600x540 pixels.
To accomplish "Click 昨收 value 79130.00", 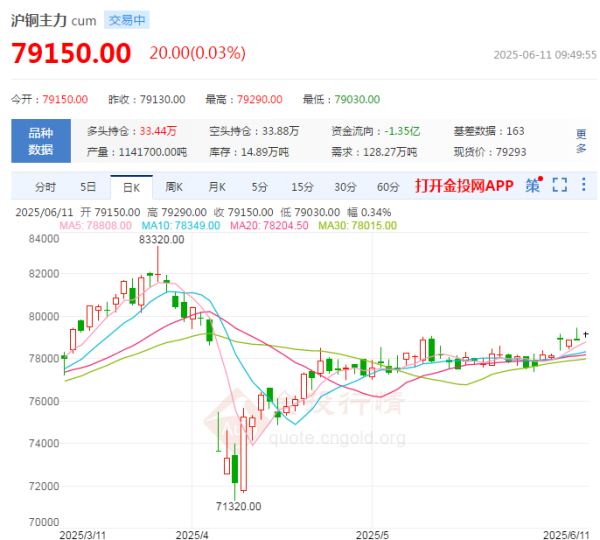I will click(x=162, y=100).
